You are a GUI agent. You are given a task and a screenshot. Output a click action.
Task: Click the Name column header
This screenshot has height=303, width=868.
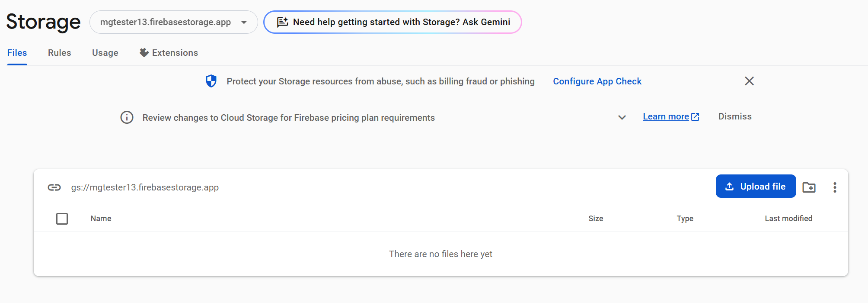[x=101, y=219]
